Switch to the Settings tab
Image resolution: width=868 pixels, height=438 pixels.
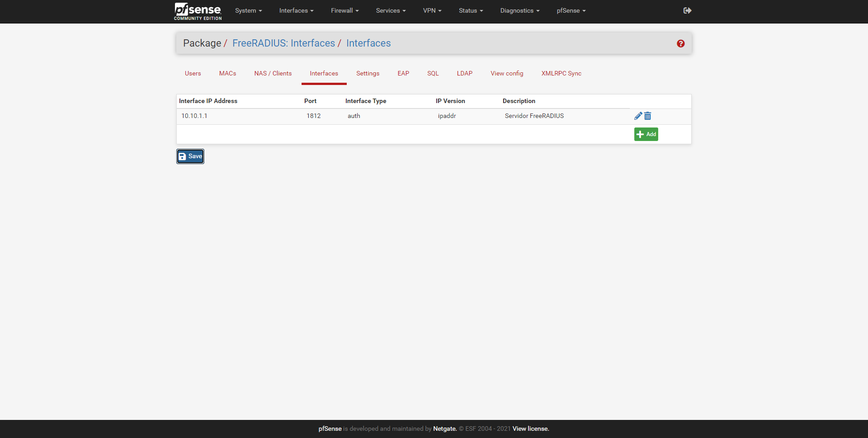(368, 73)
